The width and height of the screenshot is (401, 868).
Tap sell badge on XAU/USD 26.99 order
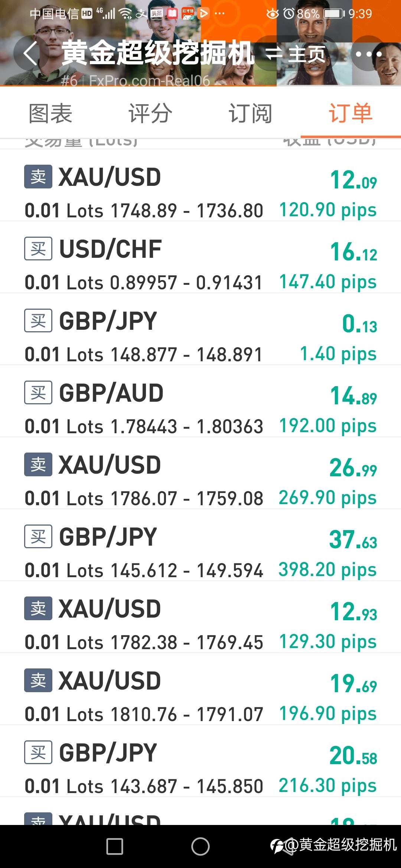(x=38, y=464)
